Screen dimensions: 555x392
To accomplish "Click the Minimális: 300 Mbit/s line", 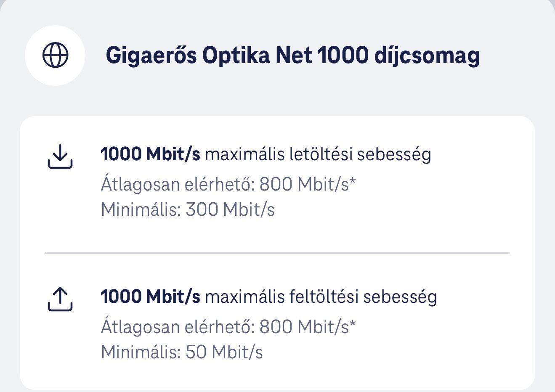I will click(188, 209).
